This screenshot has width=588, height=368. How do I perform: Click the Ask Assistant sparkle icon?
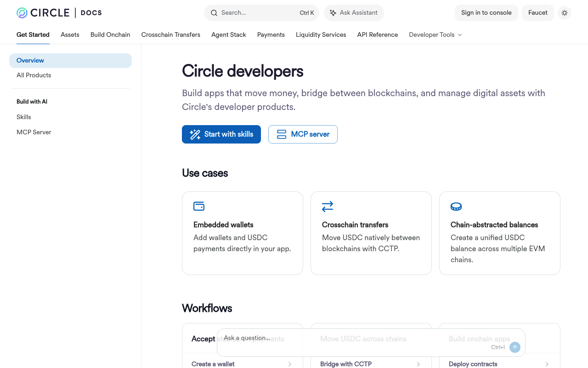[333, 13]
